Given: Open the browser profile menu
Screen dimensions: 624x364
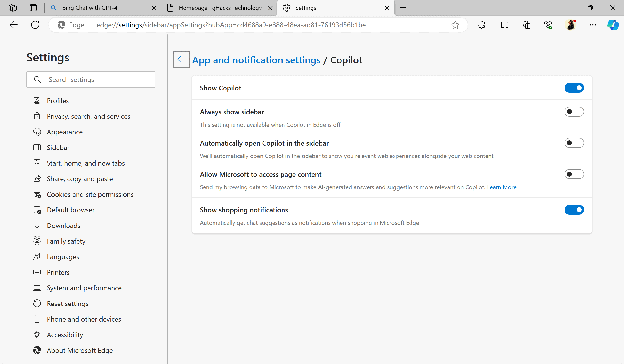Looking at the screenshot, I should click(x=571, y=25).
